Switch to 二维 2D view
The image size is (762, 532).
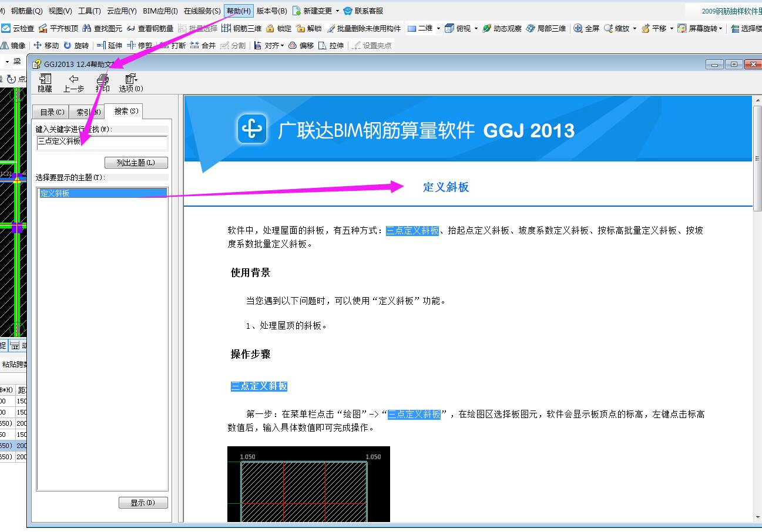420,28
